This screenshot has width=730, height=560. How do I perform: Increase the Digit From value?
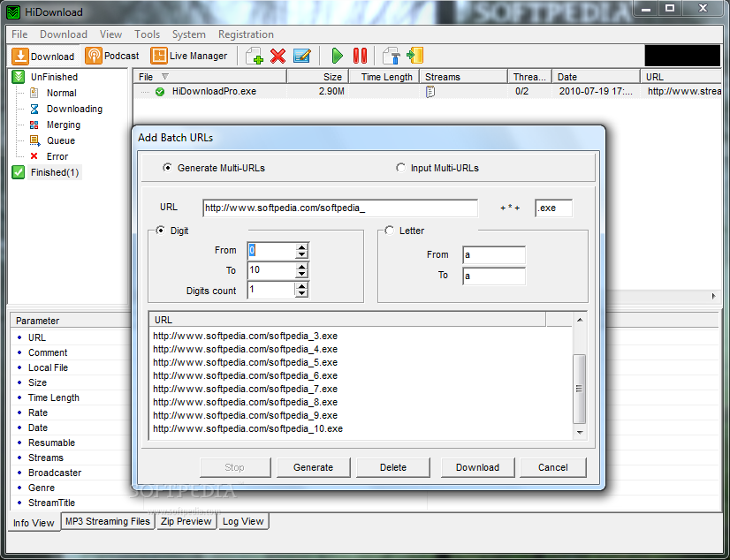(301, 247)
